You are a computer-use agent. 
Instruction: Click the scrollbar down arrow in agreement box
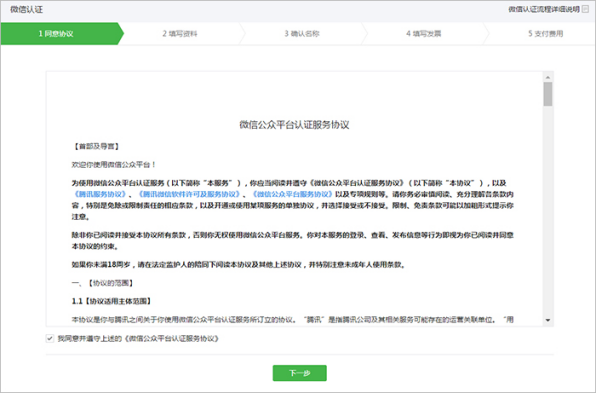(x=548, y=320)
